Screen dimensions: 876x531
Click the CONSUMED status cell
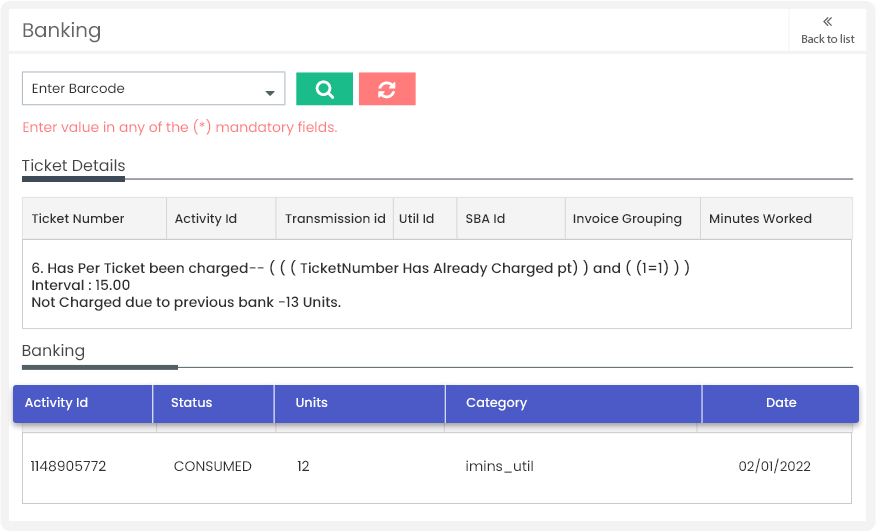(x=213, y=466)
